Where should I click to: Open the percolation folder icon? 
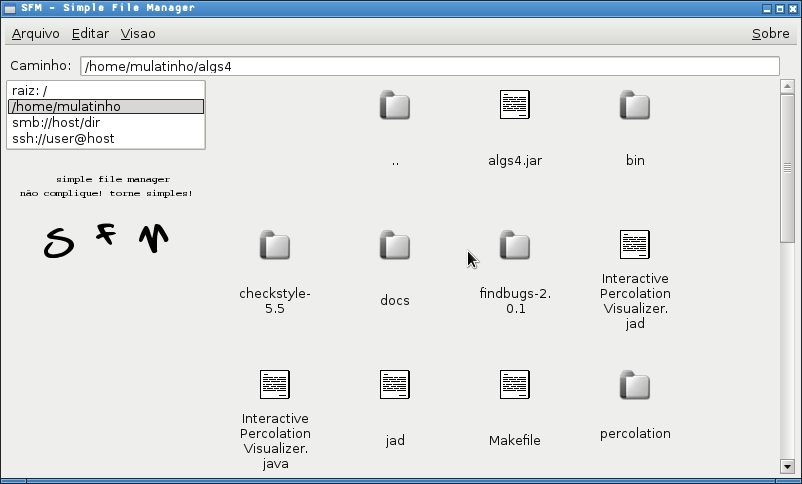pyautogui.click(x=635, y=385)
